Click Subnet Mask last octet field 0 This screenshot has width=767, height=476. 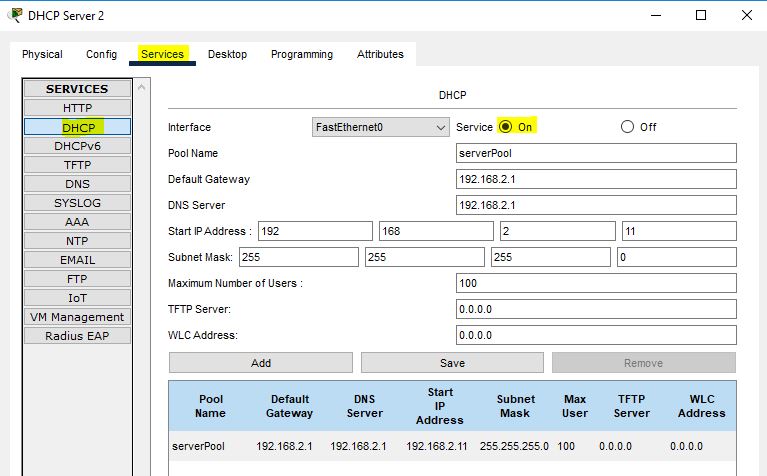[677, 257]
